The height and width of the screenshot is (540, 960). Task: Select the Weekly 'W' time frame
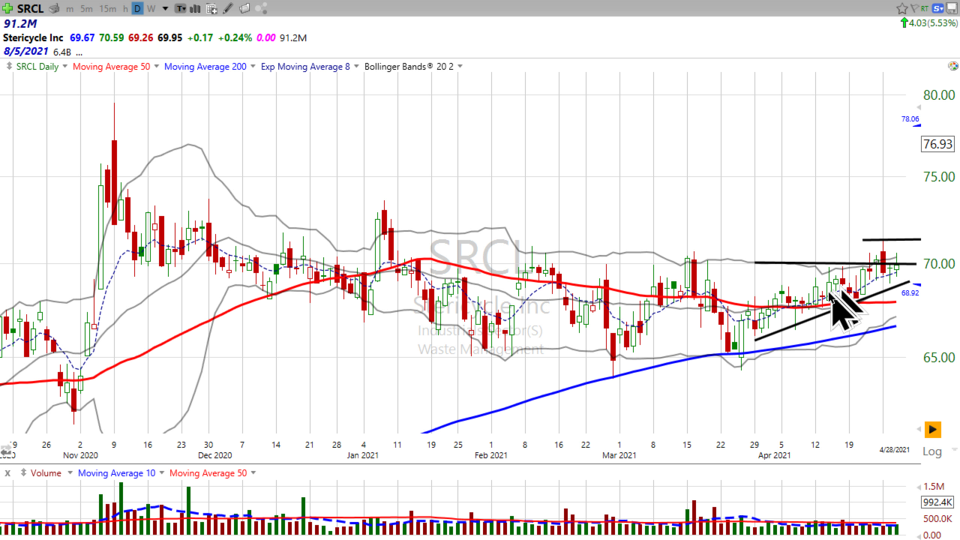[x=151, y=9]
